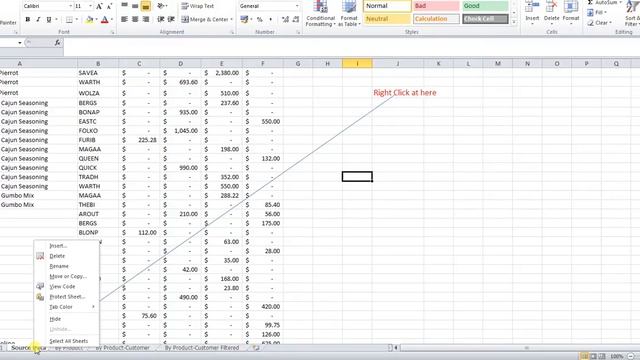Image resolution: width=640 pixels, height=360 pixels.
Task: Open the Fill dropdown
Action: tap(596, 12)
